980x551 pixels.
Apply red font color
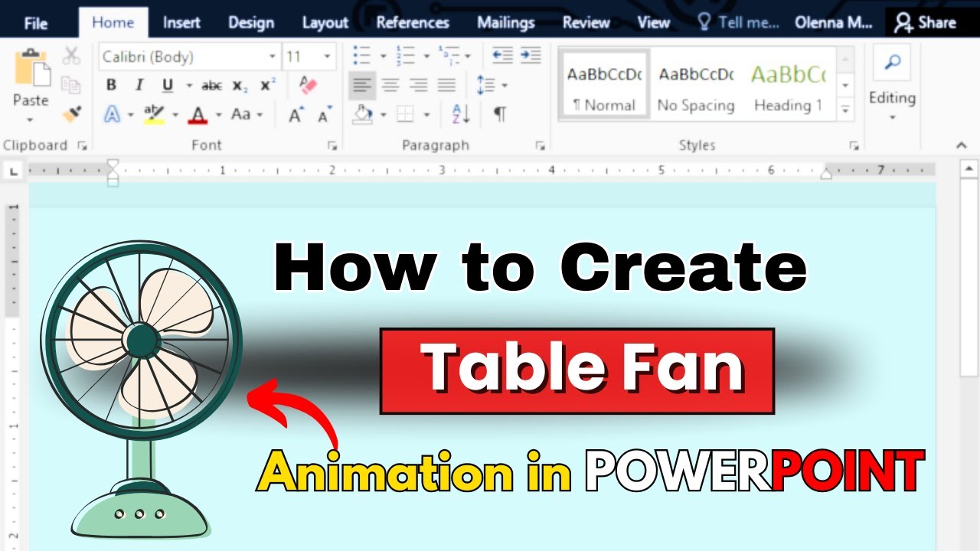pyautogui.click(x=198, y=115)
